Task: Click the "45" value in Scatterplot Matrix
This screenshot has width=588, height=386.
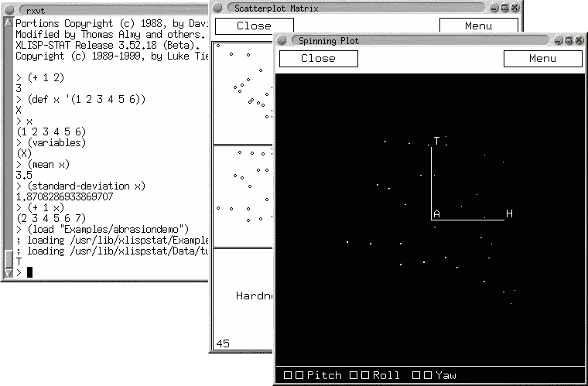Action: point(223,343)
